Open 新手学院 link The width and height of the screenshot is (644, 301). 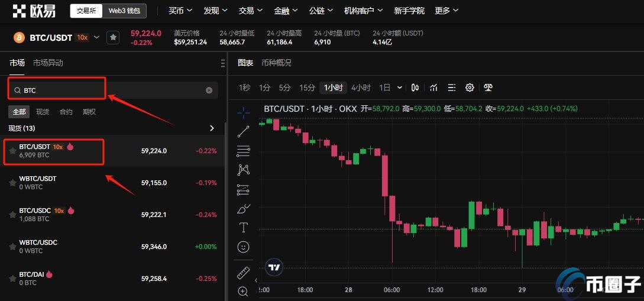(x=409, y=11)
